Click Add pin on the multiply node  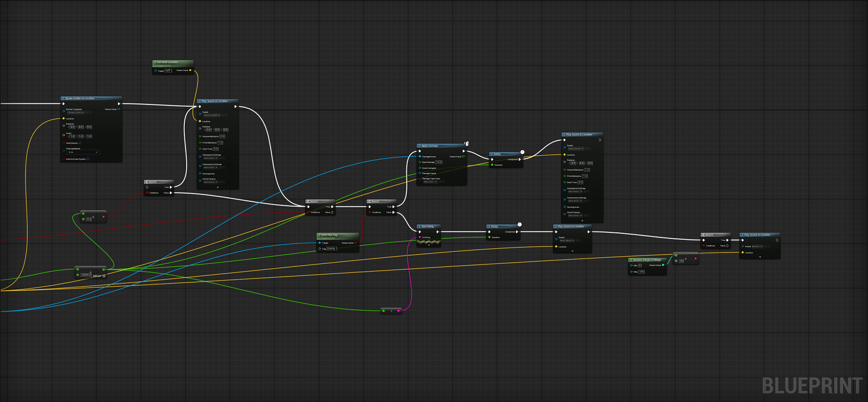(99, 276)
